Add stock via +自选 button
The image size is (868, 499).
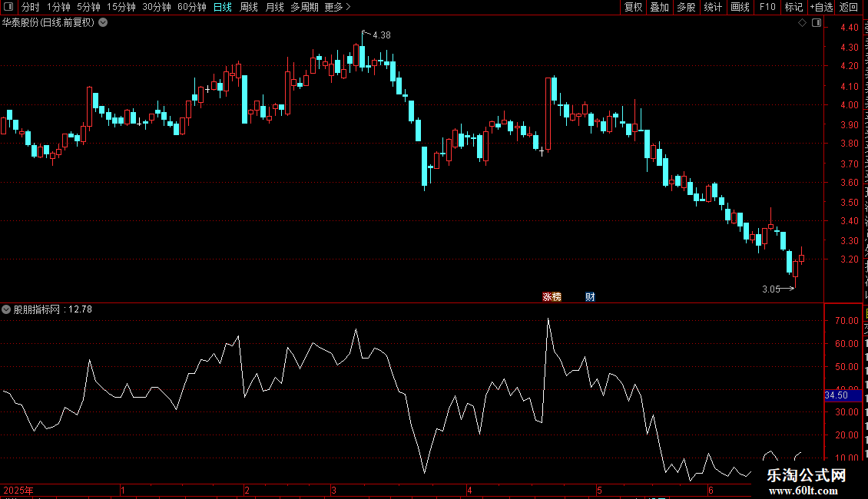coord(821,7)
